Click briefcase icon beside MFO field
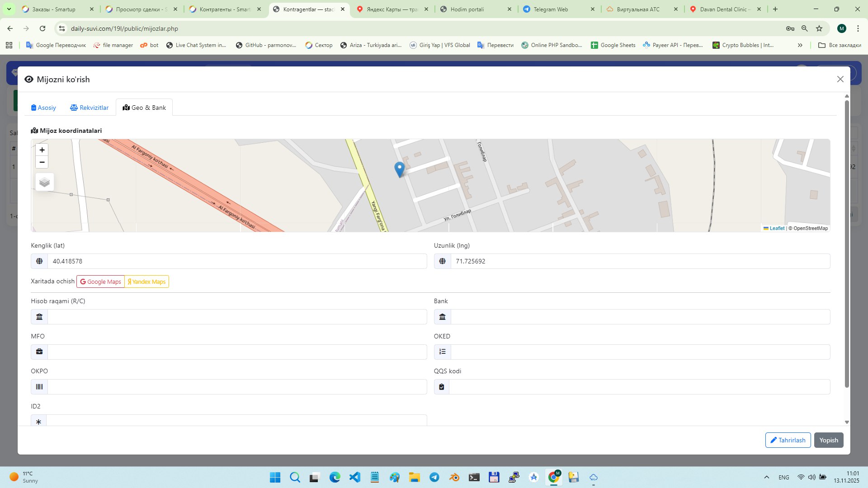This screenshot has width=868, height=488. point(39,352)
